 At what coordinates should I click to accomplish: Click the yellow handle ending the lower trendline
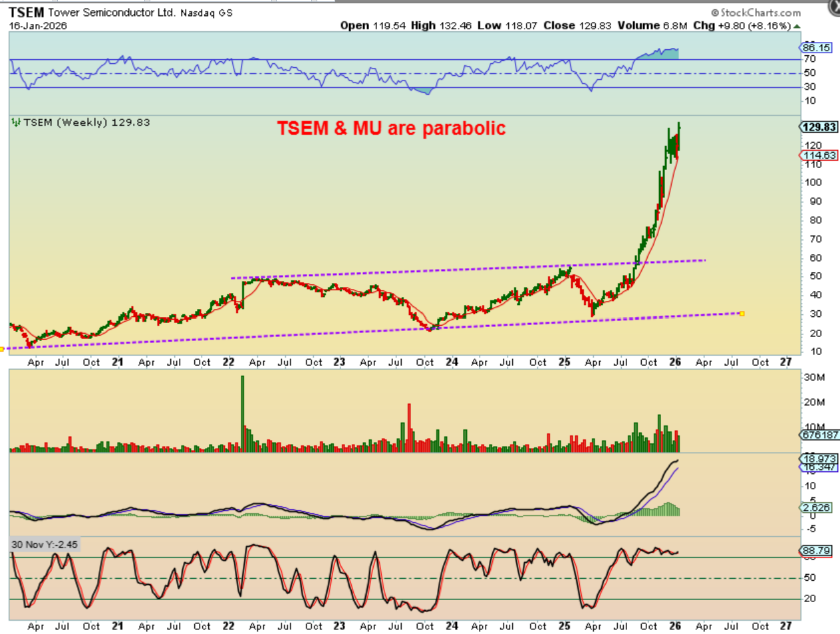point(742,314)
